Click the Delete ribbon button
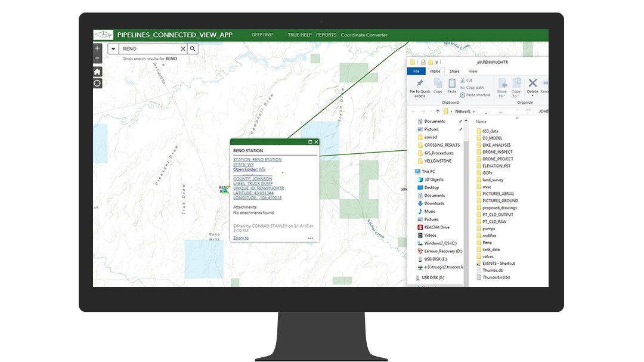 (x=532, y=85)
